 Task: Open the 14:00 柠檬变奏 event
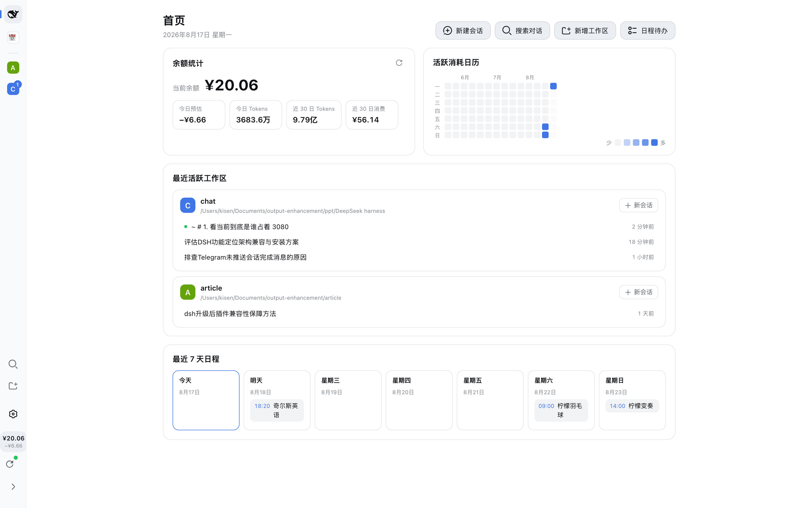[x=632, y=406]
